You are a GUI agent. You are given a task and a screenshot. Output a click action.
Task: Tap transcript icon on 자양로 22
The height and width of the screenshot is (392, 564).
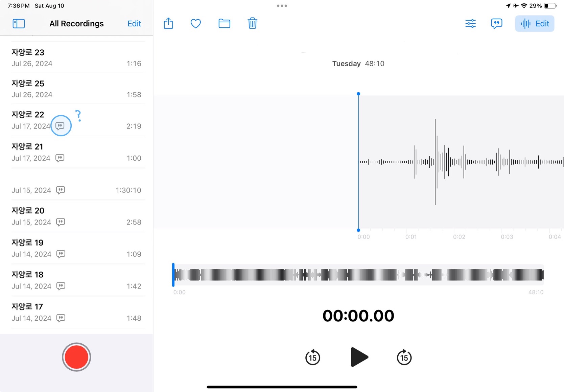pos(60,126)
